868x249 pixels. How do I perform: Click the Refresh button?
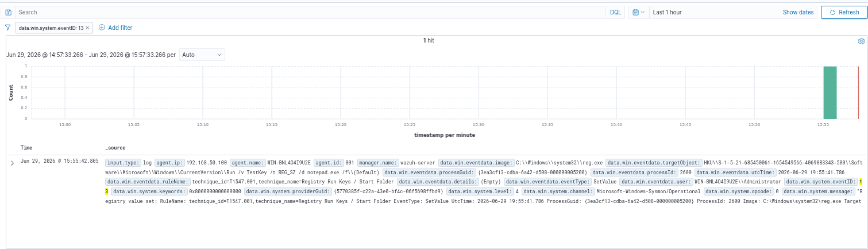pos(844,12)
